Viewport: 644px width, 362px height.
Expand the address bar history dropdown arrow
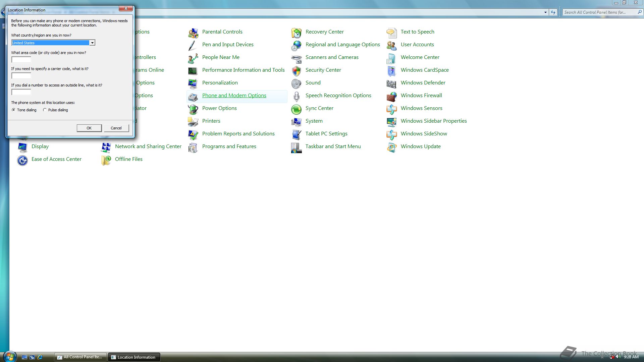click(x=545, y=12)
